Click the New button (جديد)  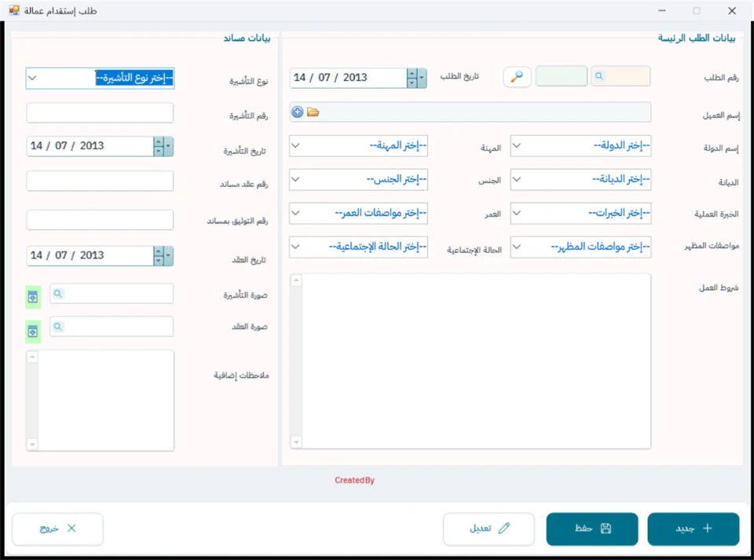(x=693, y=529)
